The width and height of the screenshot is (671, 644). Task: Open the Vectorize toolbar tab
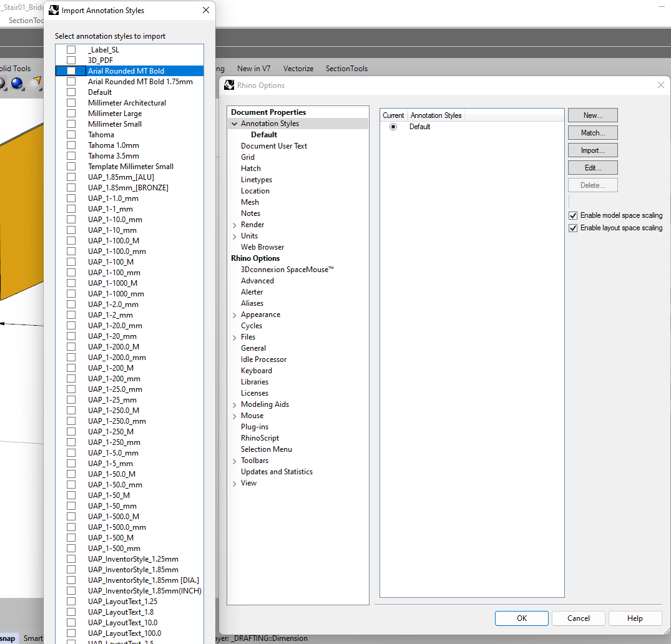point(298,69)
